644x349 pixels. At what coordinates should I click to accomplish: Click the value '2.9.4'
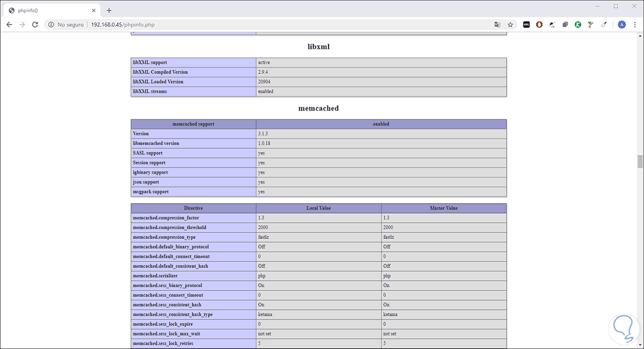tap(264, 72)
